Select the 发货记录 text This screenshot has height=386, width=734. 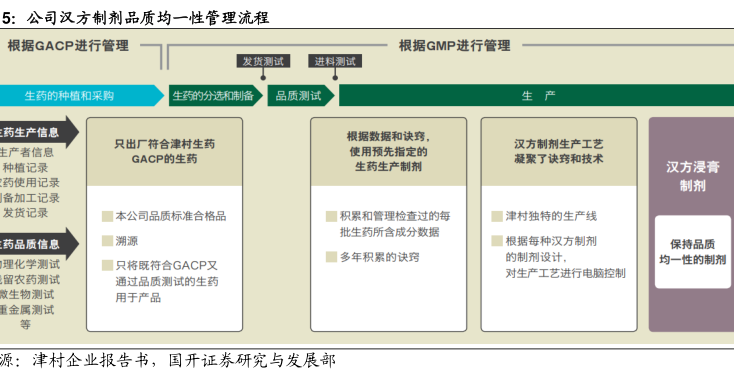point(25,212)
